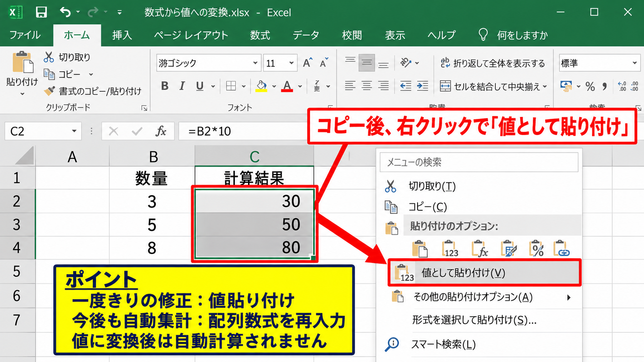Toggle wrap text to show all
Viewport: 644px width, 362px height.
[x=493, y=63]
